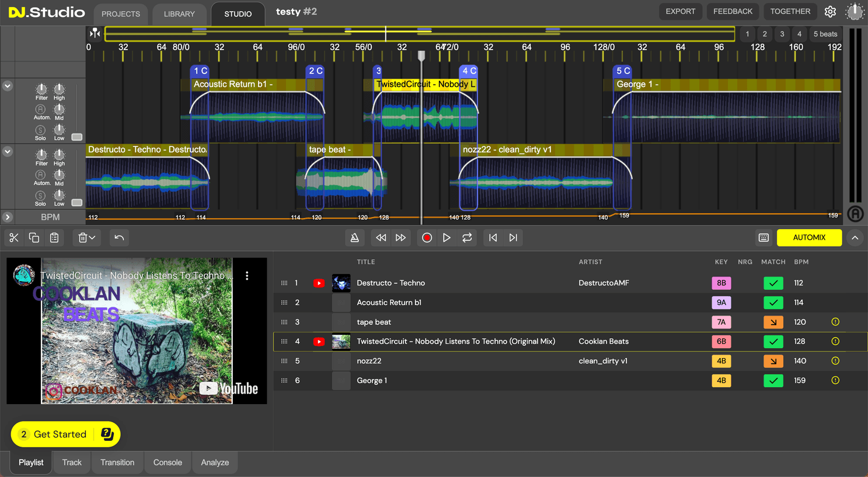Select zoom level 3 button
868x477 pixels.
pos(782,34)
